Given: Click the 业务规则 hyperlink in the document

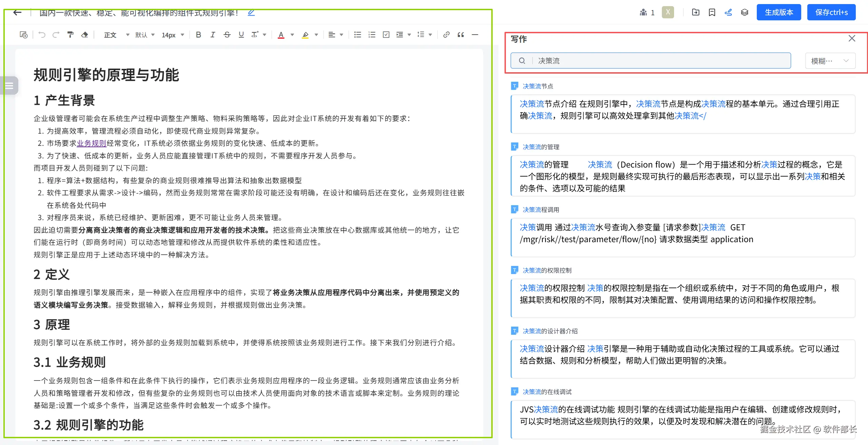Looking at the screenshot, I should [92, 143].
